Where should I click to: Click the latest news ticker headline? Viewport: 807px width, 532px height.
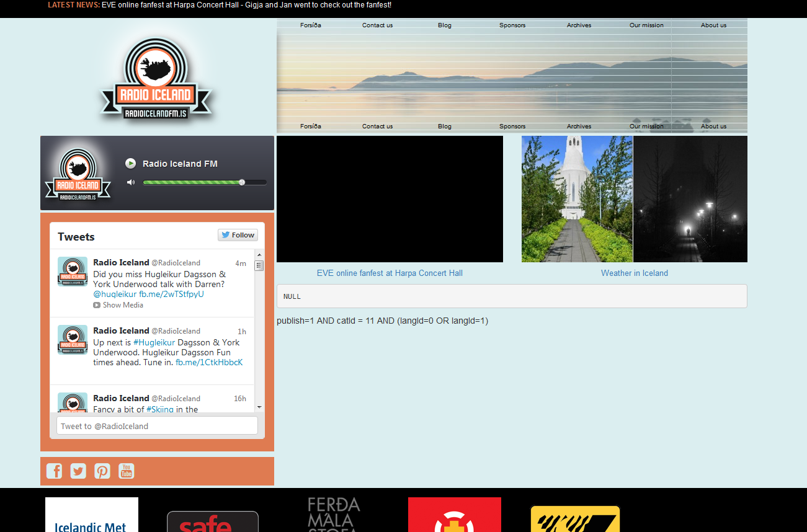pos(246,5)
